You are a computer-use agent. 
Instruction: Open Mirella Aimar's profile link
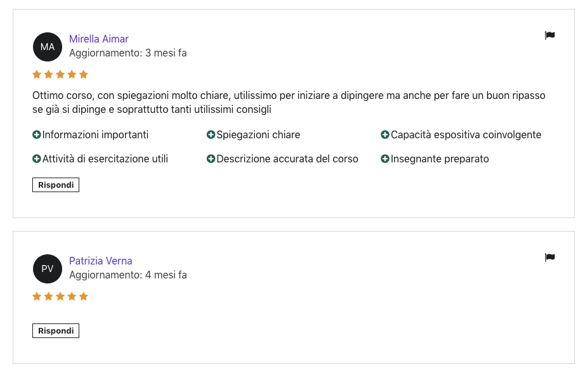[x=99, y=39]
